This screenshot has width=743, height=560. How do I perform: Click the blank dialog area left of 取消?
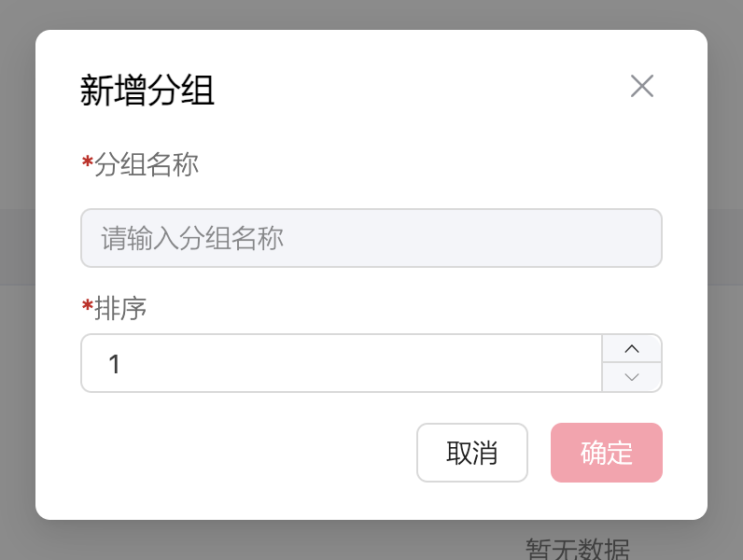click(243, 453)
